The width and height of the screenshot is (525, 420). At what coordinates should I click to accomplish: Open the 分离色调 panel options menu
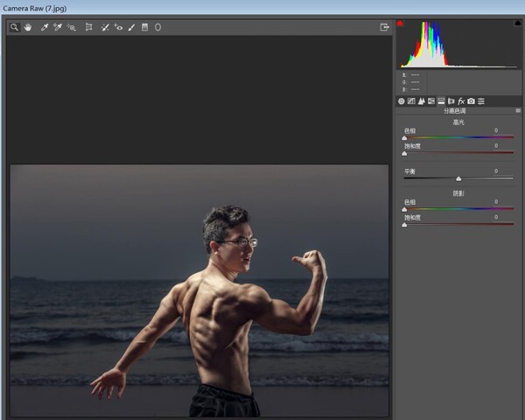click(518, 110)
